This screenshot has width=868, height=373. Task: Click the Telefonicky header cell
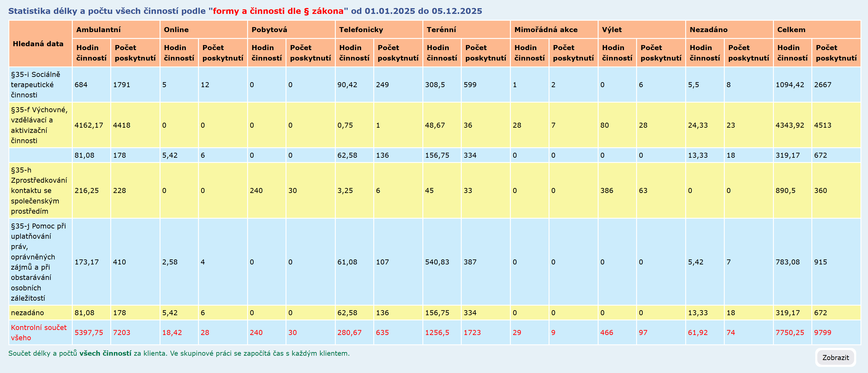pyautogui.click(x=361, y=30)
